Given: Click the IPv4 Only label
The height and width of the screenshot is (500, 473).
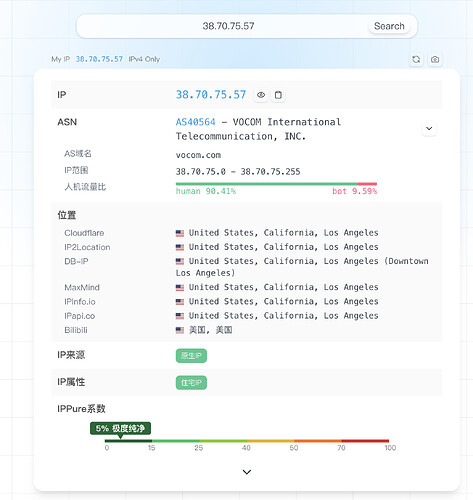Looking at the screenshot, I should click(144, 59).
